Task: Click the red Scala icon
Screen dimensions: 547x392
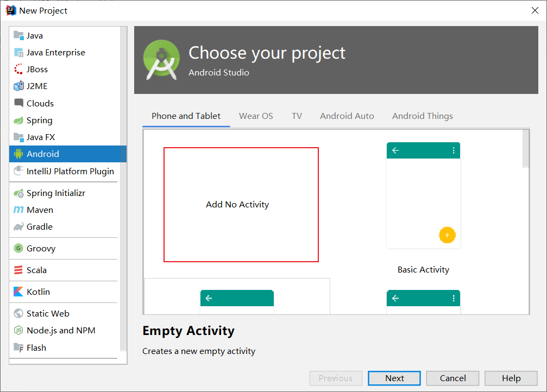Action: 18,270
